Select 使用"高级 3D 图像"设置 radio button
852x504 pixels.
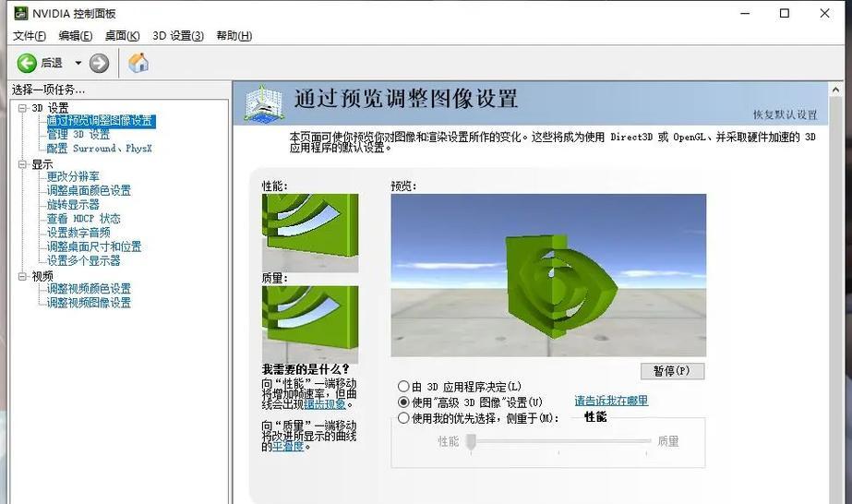(403, 402)
